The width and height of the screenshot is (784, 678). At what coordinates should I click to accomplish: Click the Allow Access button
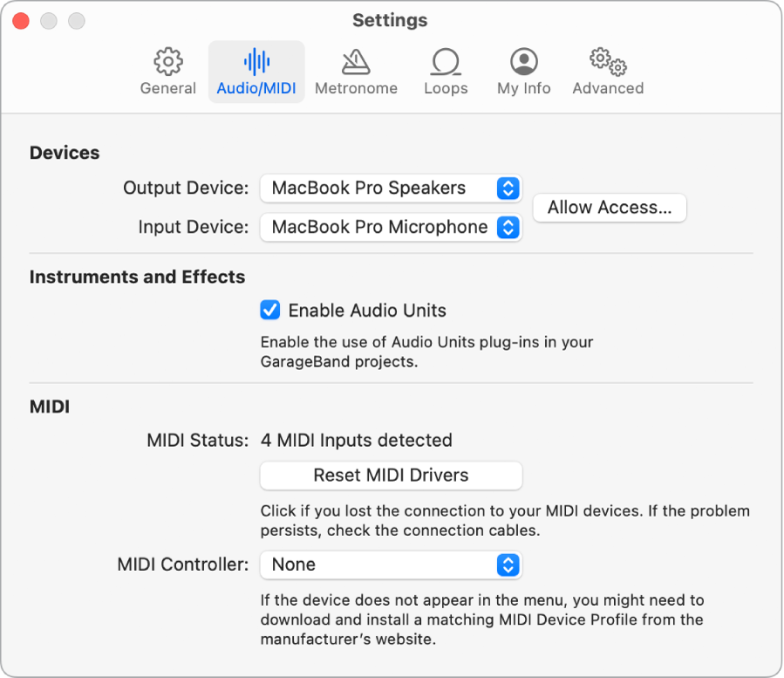[x=609, y=208]
